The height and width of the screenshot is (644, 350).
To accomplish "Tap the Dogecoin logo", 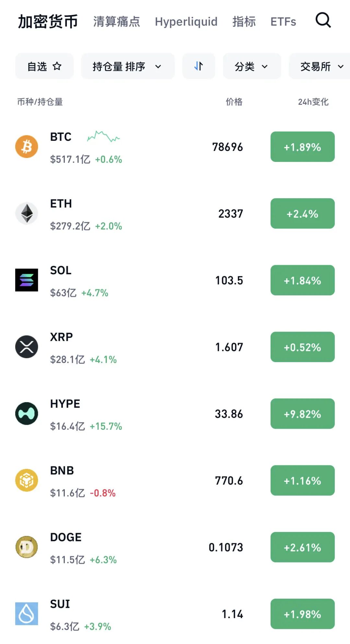I will (x=27, y=547).
